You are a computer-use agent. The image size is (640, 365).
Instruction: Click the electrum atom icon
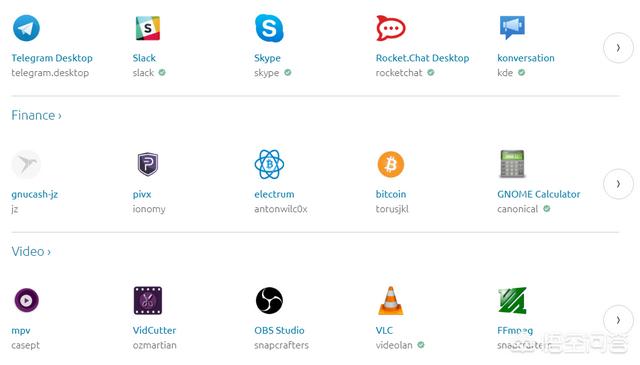click(269, 164)
